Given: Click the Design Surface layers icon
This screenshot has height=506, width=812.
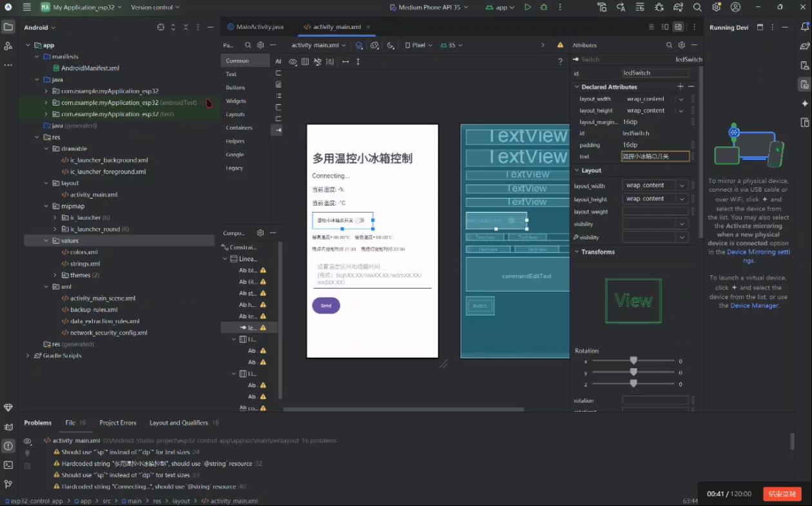Looking at the screenshot, I should click(359, 45).
